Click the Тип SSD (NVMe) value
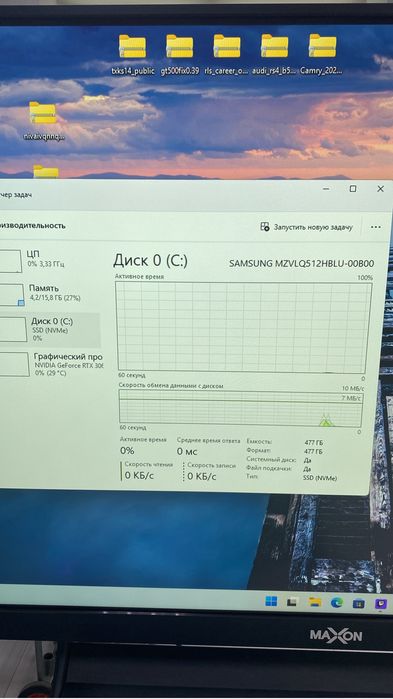This screenshot has height=699, width=393. (320, 478)
